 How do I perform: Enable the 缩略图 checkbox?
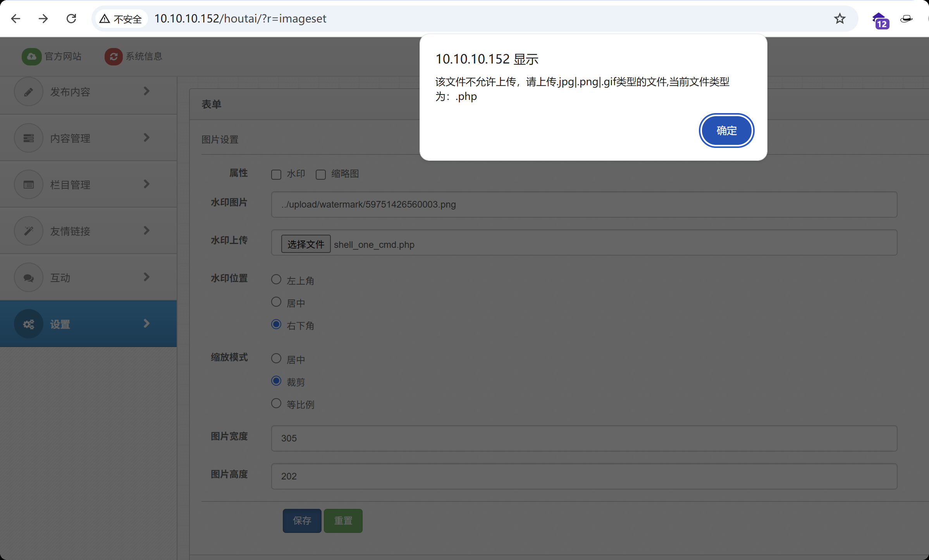point(321,175)
